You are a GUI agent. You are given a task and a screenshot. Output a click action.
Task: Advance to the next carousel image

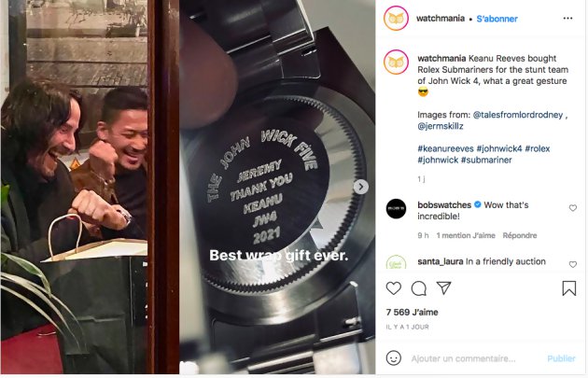tap(361, 187)
